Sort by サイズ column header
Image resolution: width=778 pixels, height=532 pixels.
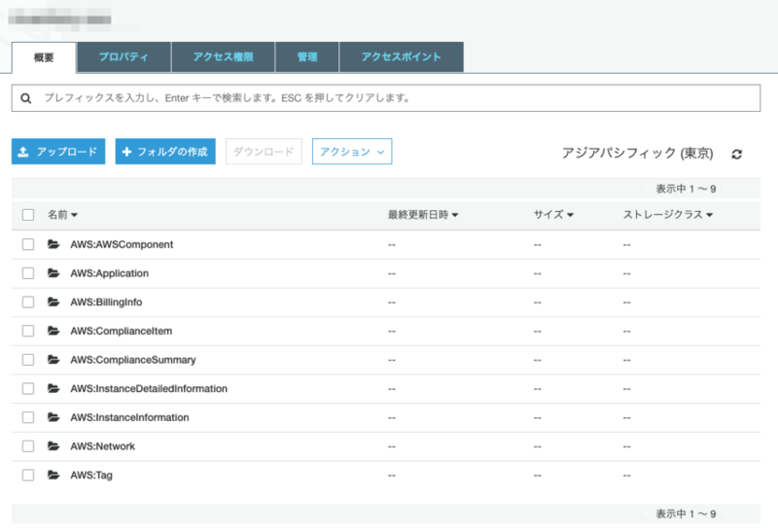[x=553, y=214]
